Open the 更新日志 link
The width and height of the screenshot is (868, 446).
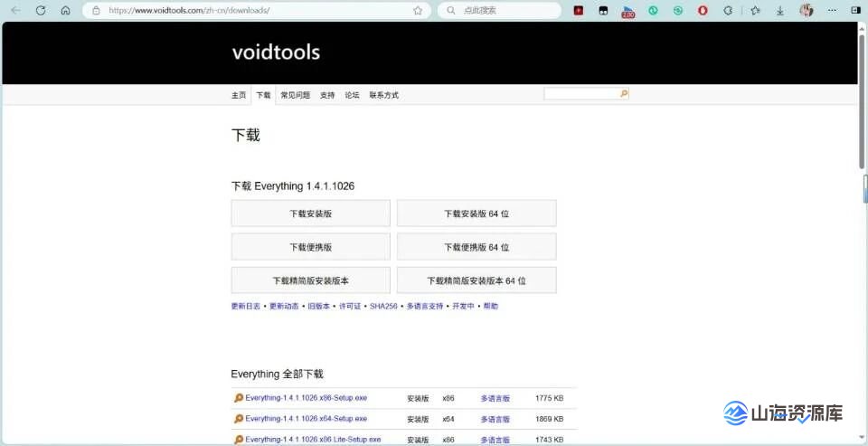pyautogui.click(x=246, y=307)
